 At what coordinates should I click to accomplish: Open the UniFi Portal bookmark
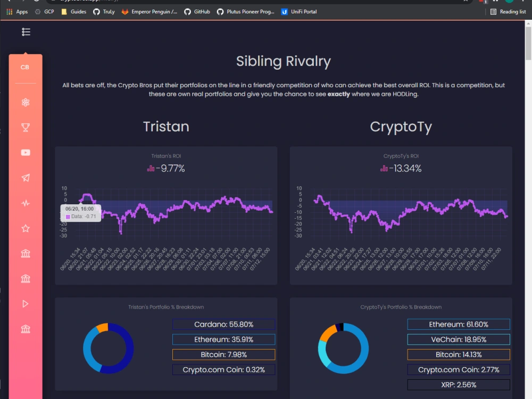click(299, 12)
